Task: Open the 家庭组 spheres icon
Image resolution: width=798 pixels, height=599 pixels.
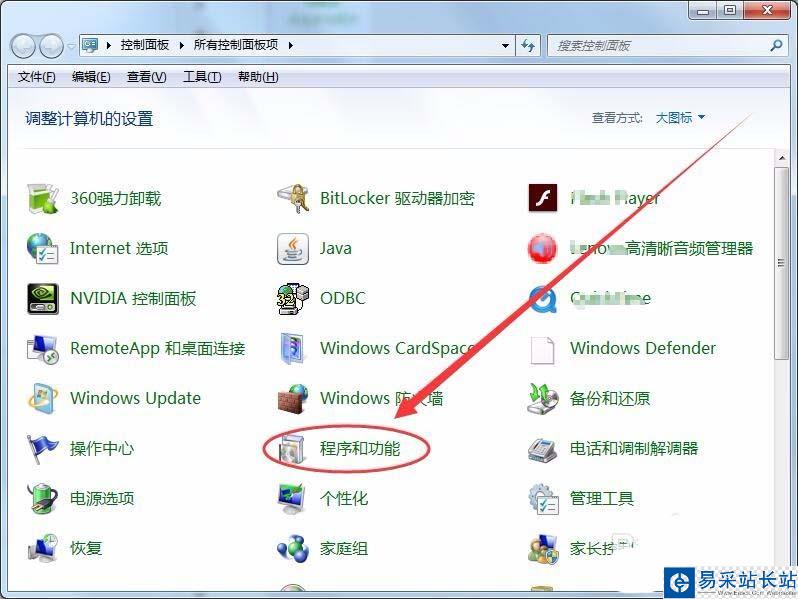Action: click(x=293, y=549)
